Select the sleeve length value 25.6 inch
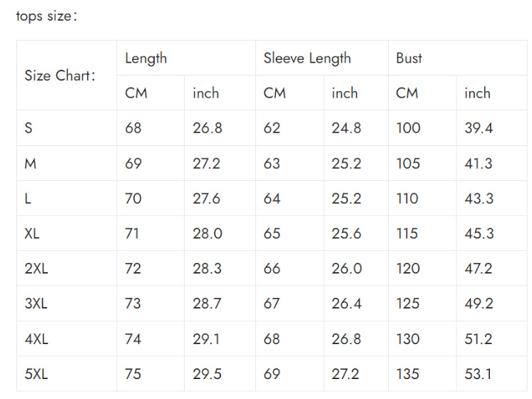 point(346,234)
